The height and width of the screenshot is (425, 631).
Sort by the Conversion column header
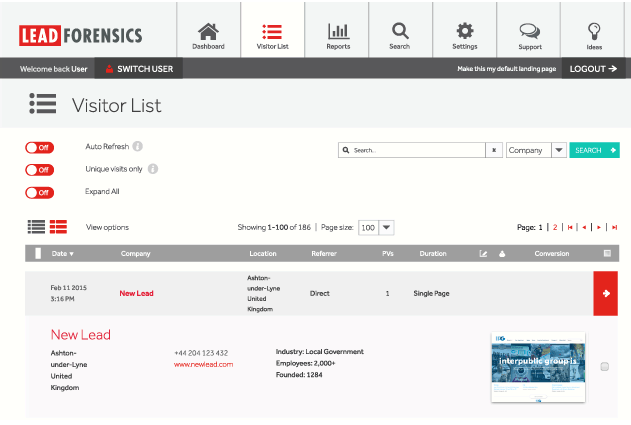pos(552,254)
